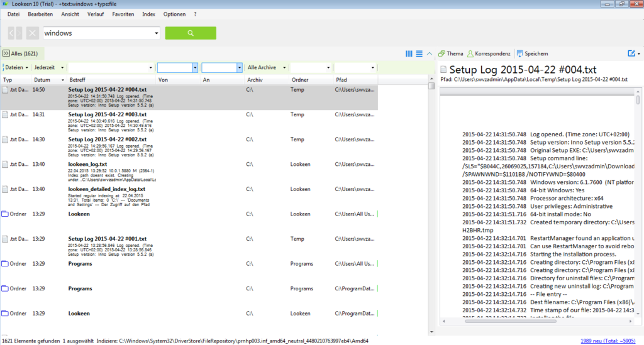Select the Programs row in C:\ProgramDat...
This screenshot has width=644, height=345.
click(189, 297)
